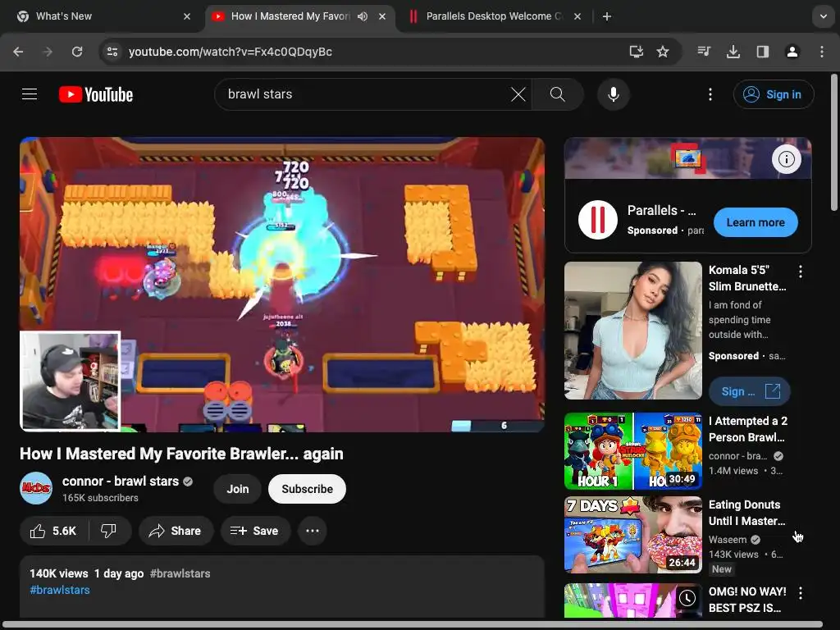Open Waseem channel name
840x630 pixels.
[728, 540]
